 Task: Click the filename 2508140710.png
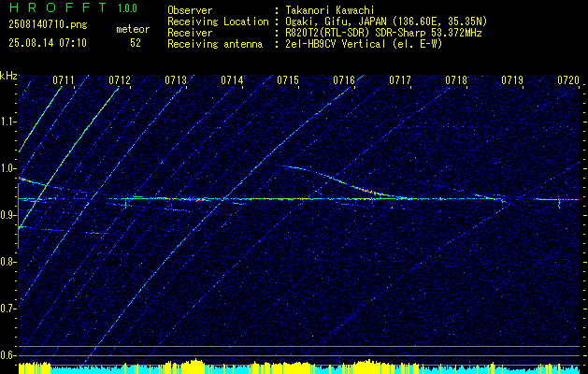tap(48, 25)
